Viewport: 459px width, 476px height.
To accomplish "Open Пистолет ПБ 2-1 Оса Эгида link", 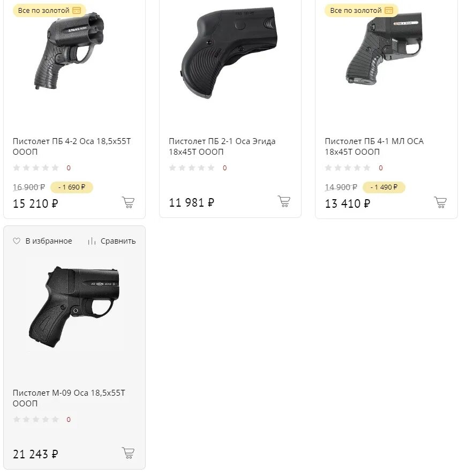I will point(222,146).
